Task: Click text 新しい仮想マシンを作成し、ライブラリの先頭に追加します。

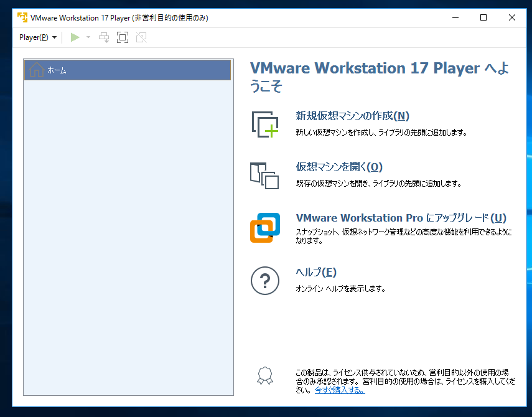Action: pyautogui.click(x=381, y=133)
